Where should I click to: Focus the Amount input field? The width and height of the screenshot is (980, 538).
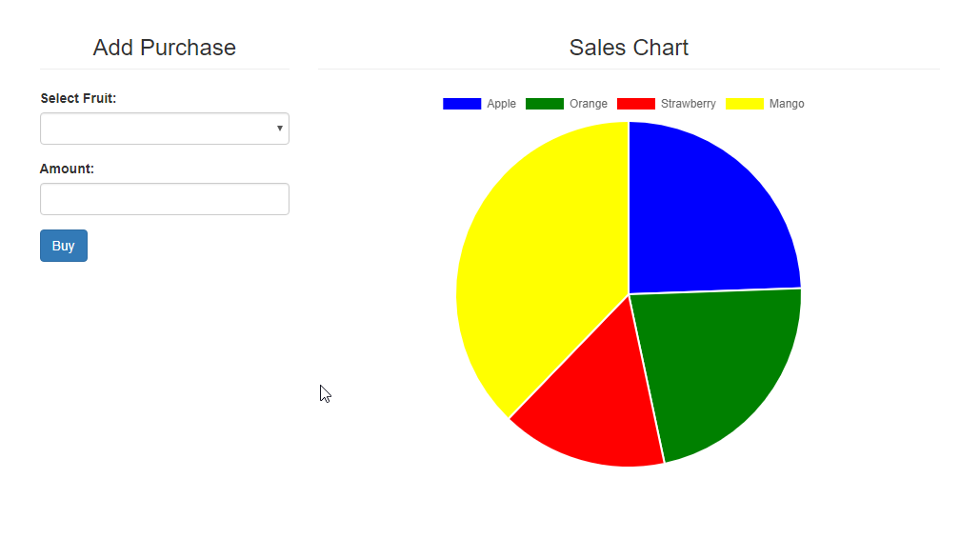pos(165,199)
